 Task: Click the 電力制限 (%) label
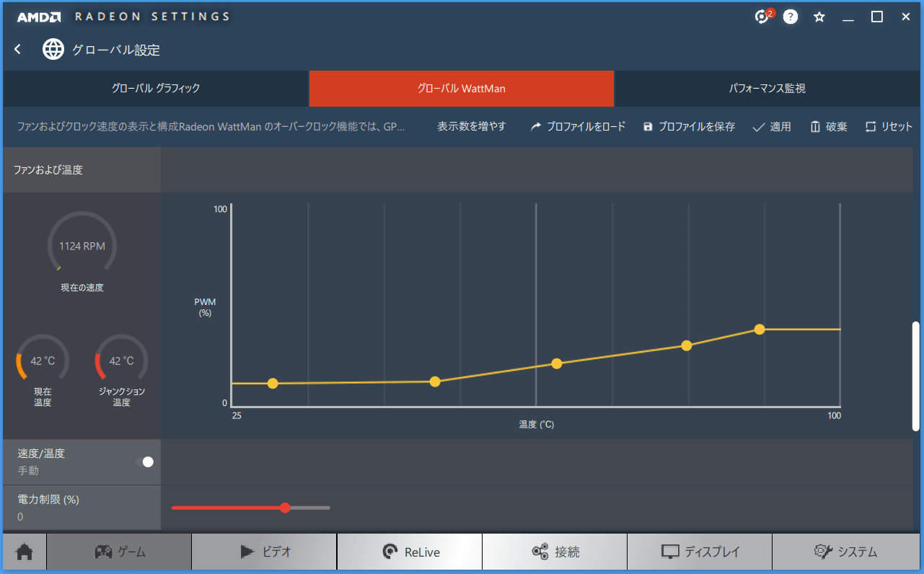[x=48, y=499]
